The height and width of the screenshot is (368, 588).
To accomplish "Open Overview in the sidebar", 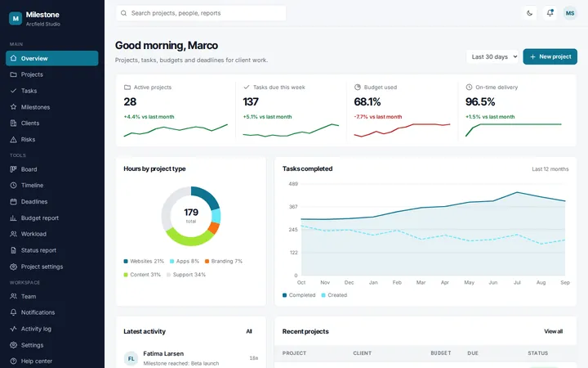I will pos(52,58).
